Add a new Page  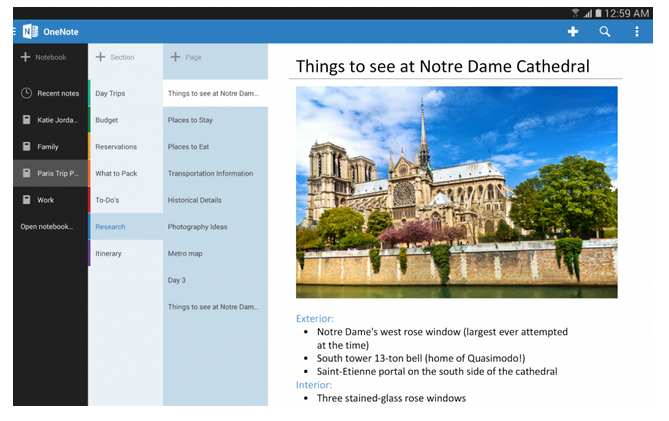pyautogui.click(x=186, y=58)
